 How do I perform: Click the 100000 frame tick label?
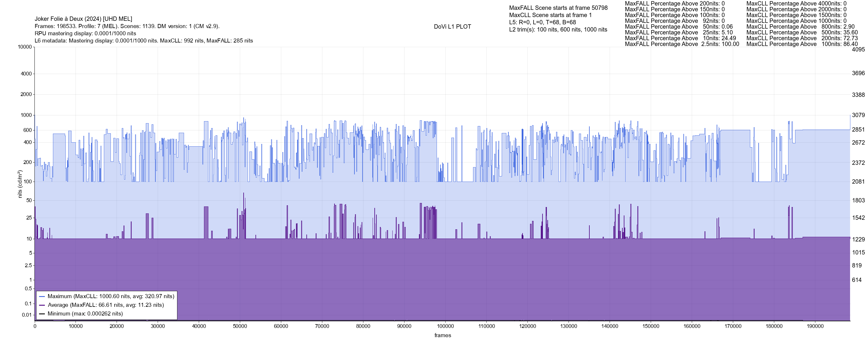click(445, 326)
